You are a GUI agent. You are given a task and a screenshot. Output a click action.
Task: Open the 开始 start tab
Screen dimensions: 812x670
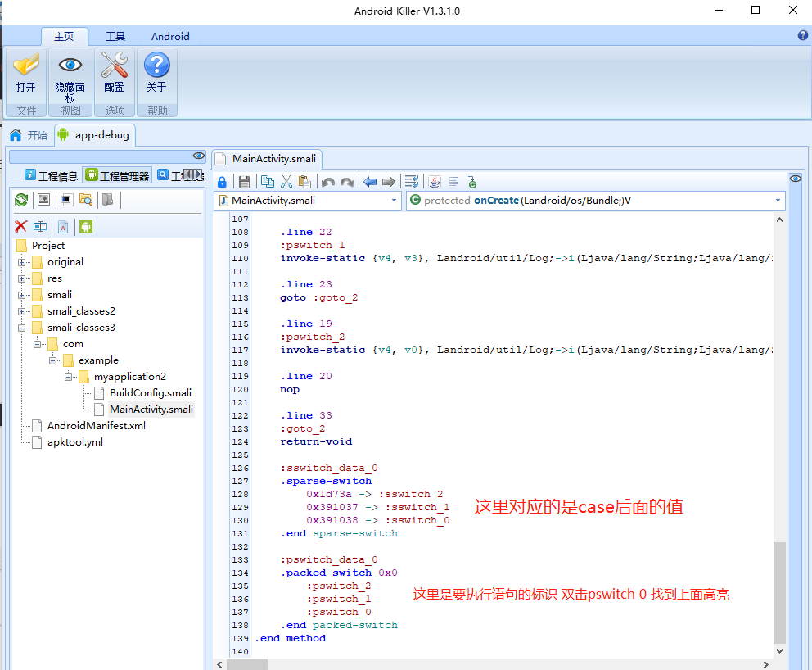pyautogui.click(x=29, y=135)
